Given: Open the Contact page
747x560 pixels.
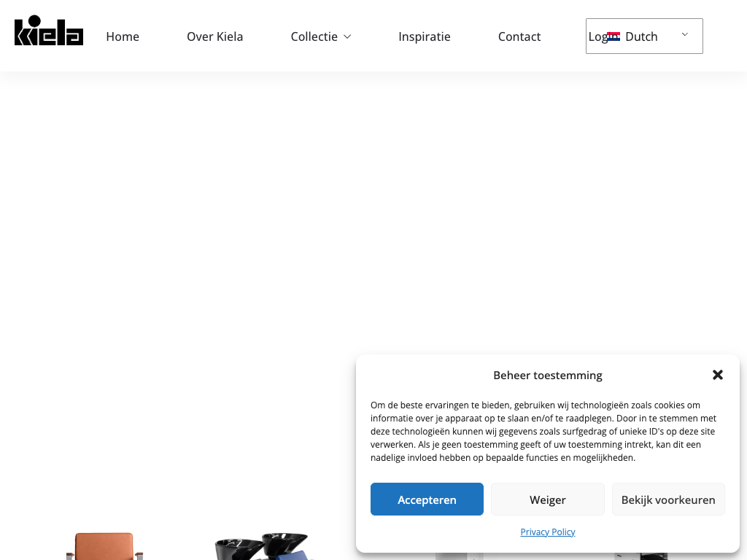Looking at the screenshot, I should [x=519, y=36].
